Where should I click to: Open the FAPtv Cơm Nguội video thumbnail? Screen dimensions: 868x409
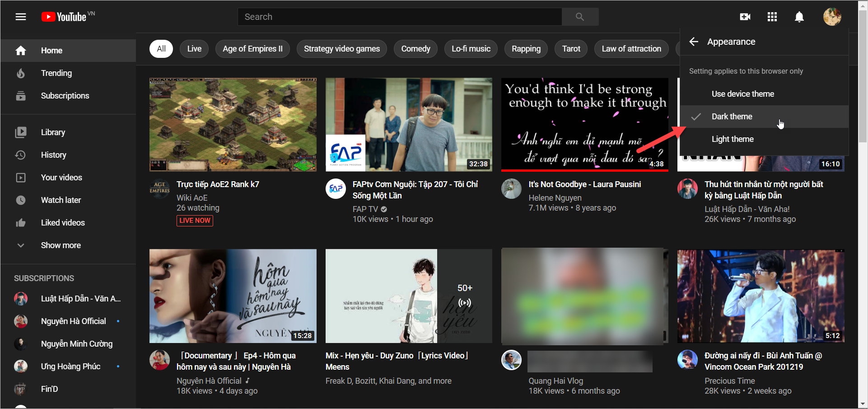coord(408,124)
